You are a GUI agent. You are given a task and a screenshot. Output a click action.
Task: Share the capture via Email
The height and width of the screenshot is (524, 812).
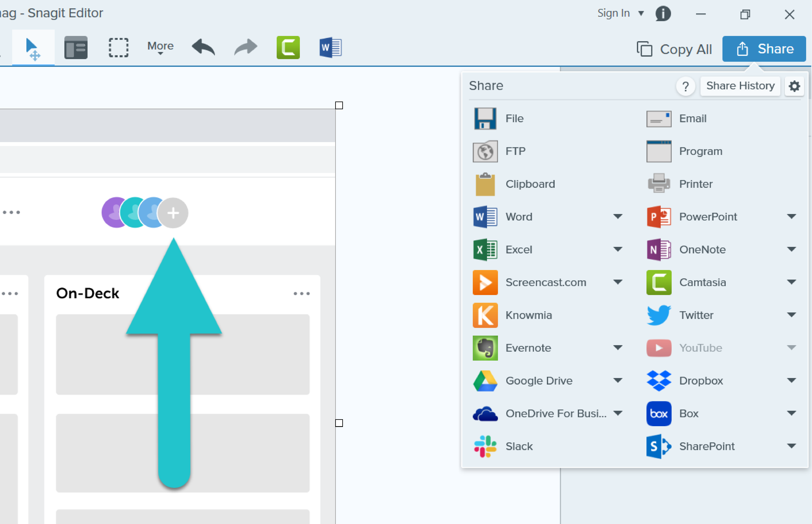tap(692, 118)
